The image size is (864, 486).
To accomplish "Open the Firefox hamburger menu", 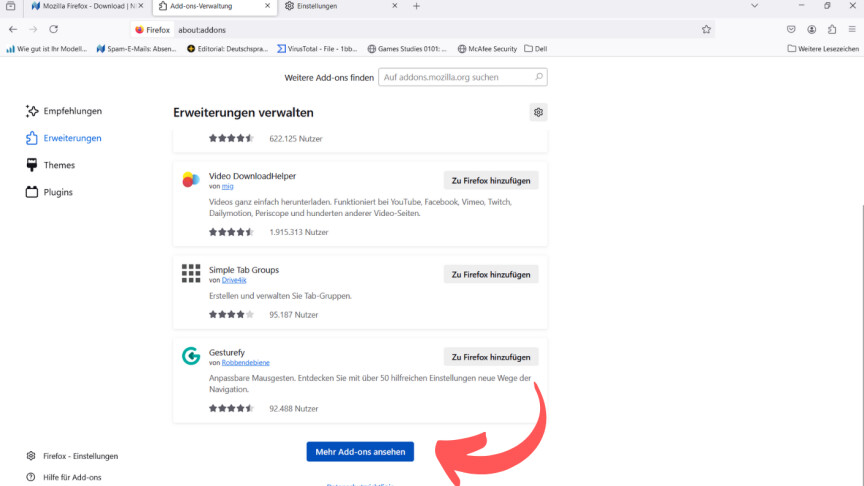I will pos(852,29).
